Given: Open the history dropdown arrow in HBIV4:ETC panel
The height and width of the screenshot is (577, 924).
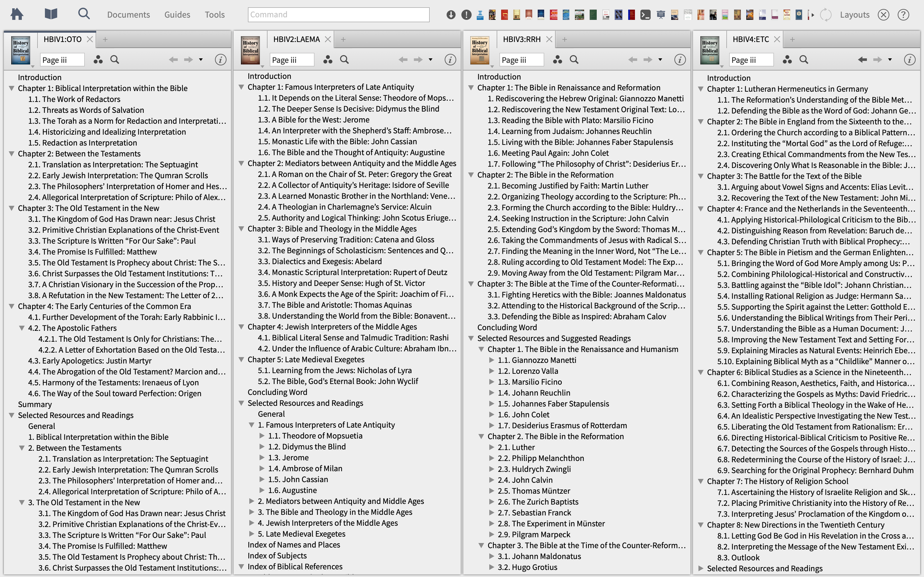Looking at the screenshot, I should pos(890,60).
